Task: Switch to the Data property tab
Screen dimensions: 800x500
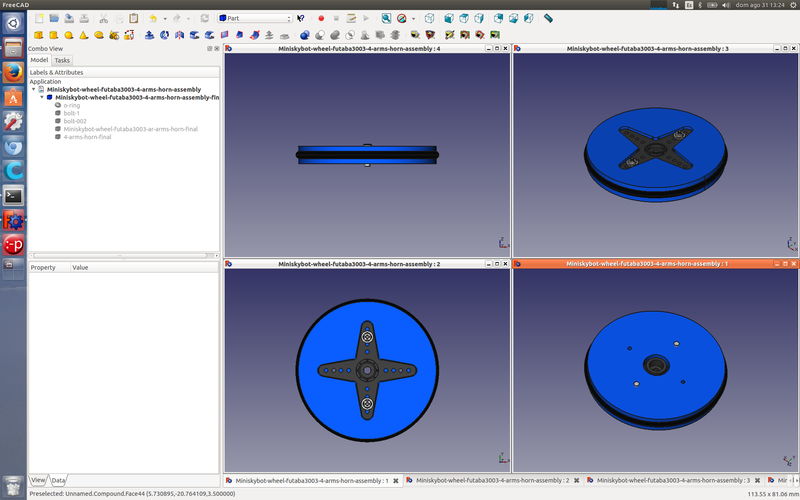Action: coord(59,480)
